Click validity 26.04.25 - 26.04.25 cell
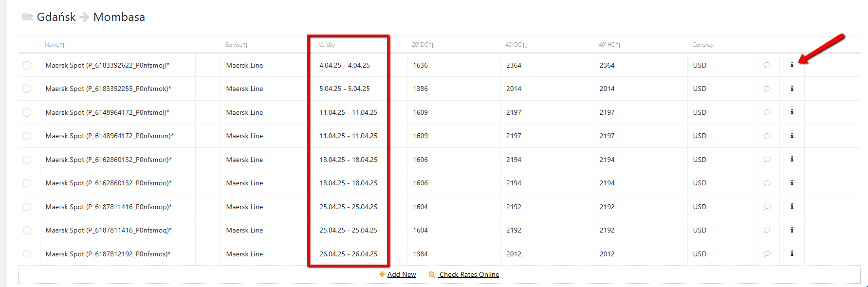The width and height of the screenshot is (868, 287). point(349,254)
